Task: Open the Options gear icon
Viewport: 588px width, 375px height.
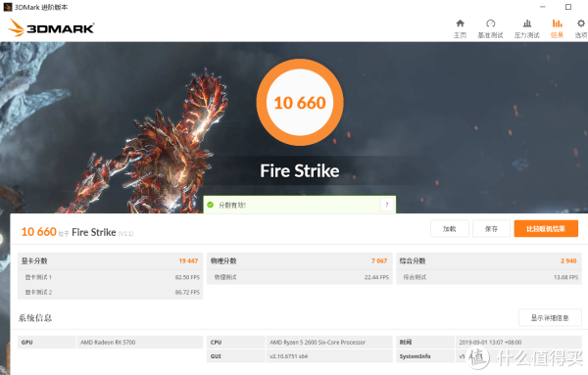Action: click(x=581, y=23)
